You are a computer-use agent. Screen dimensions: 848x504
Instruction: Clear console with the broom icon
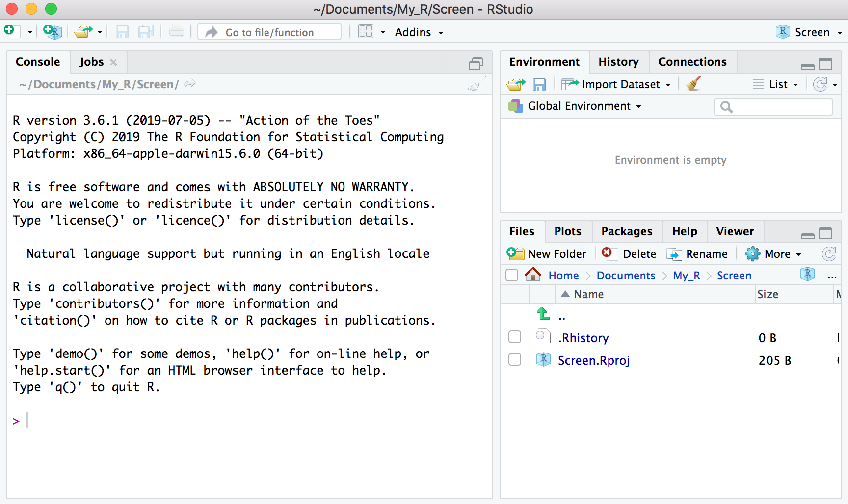tap(476, 84)
